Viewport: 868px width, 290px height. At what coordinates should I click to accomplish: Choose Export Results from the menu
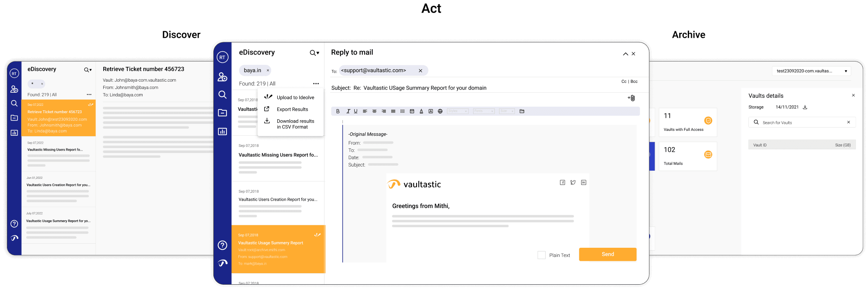click(292, 110)
